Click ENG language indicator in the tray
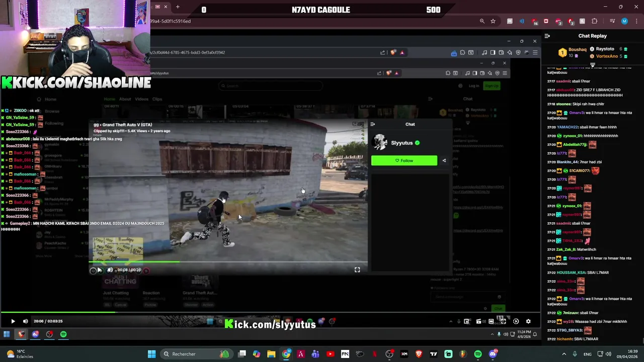The width and height of the screenshot is (644, 362). pos(588,354)
